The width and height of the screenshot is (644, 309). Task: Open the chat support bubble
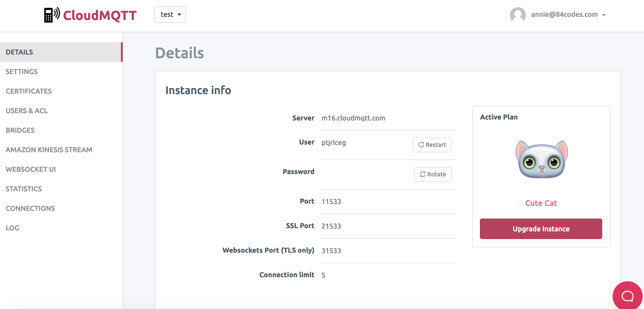[627, 296]
